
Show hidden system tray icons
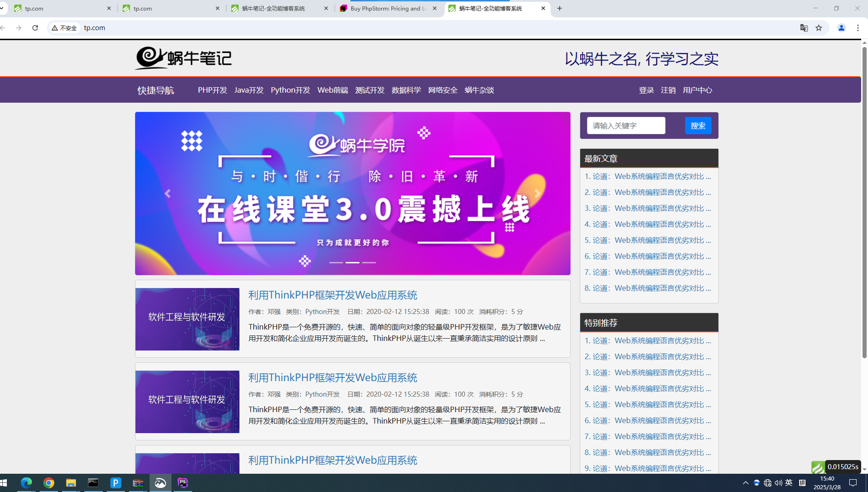pyautogui.click(x=746, y=483)
